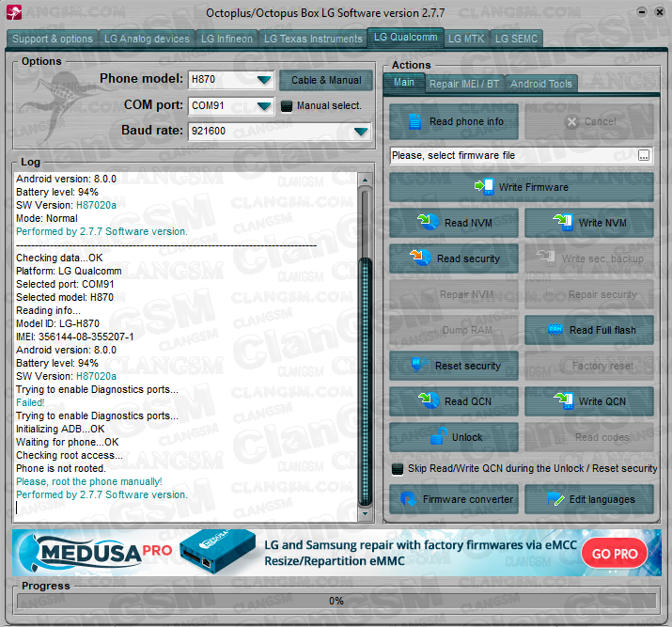Close the Octoplus window

659,12
